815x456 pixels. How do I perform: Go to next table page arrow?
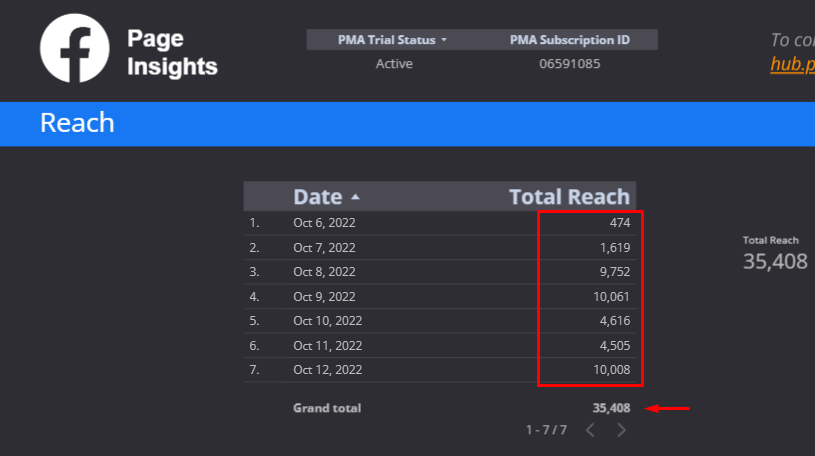(x=621, y=430)
